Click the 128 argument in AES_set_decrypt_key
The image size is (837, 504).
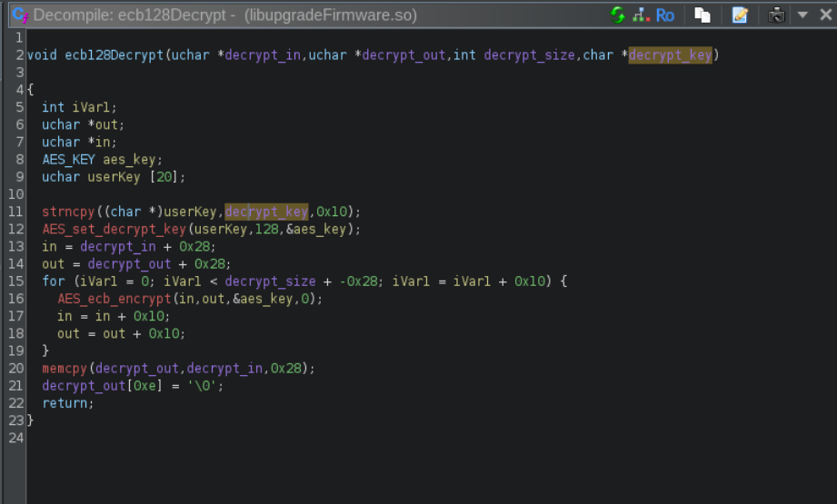point(266,230)
